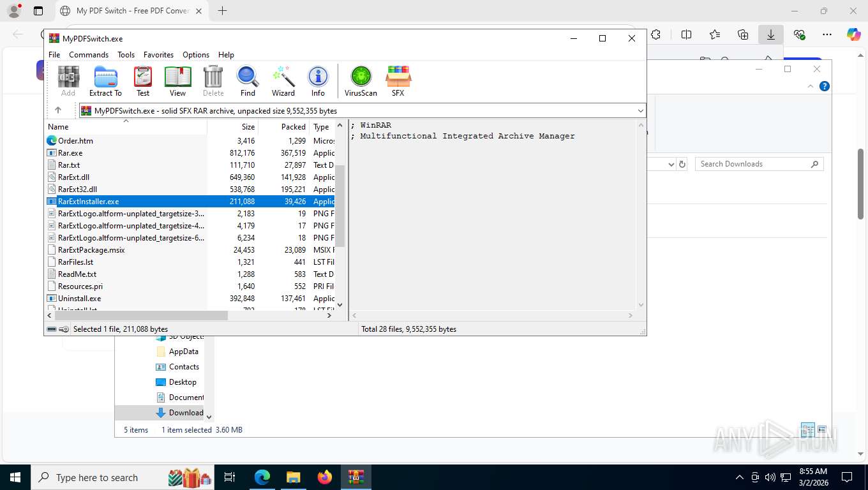Viewport: 868px width, 490px height.
Task: Open Favorites menu
Action: click(158, 55)
